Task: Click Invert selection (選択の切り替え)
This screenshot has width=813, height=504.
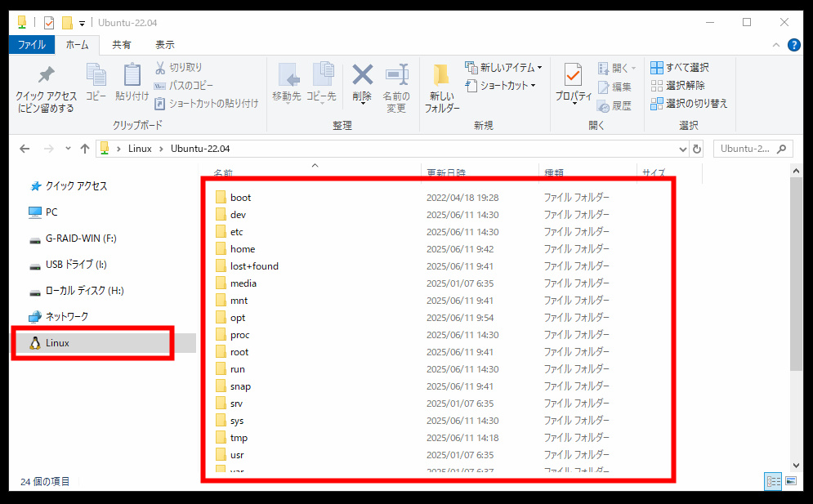Action: click(689, 104)
